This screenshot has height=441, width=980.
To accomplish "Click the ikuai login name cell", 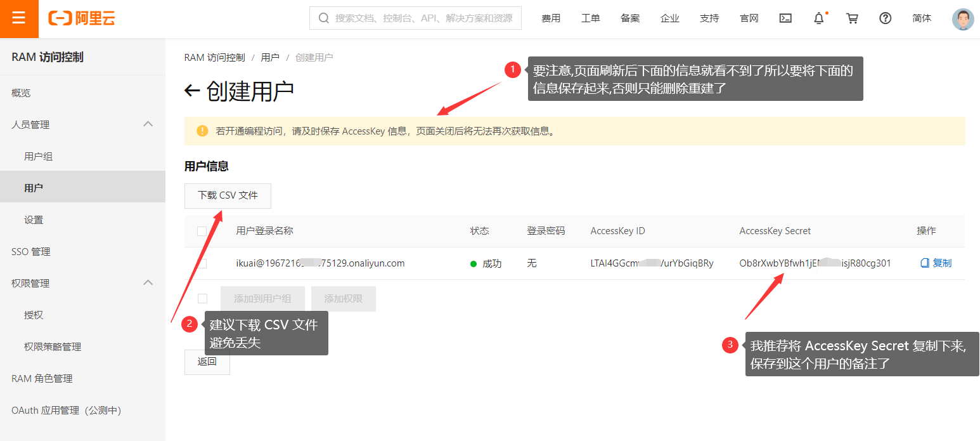I will pos(320,263).
